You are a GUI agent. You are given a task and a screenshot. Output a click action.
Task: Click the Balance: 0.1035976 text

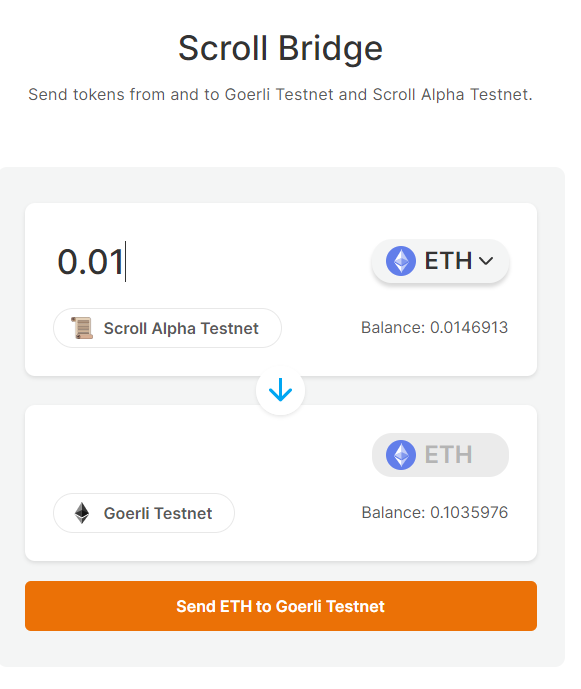[x=434, y=512]
